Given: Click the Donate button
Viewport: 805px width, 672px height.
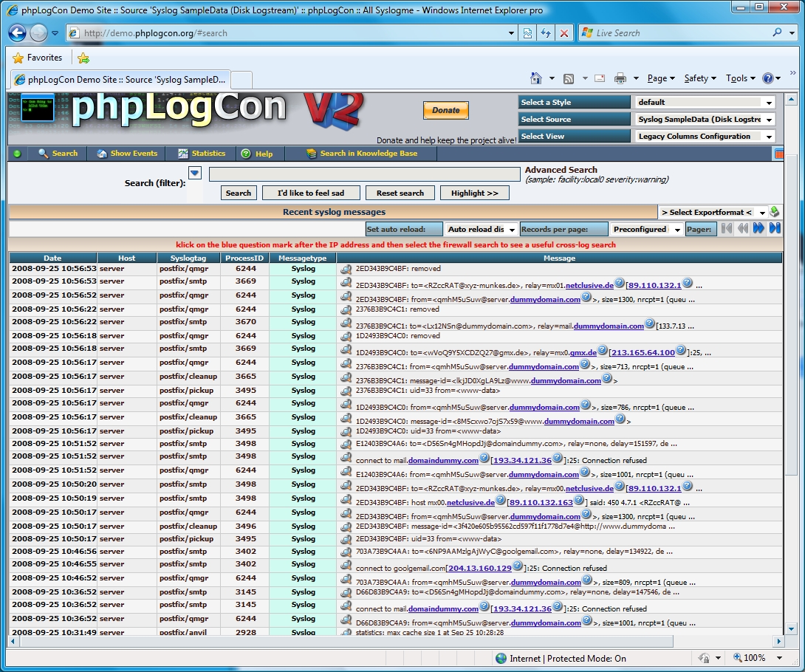Looking at the screenshot, I should [x=445, y=110].
